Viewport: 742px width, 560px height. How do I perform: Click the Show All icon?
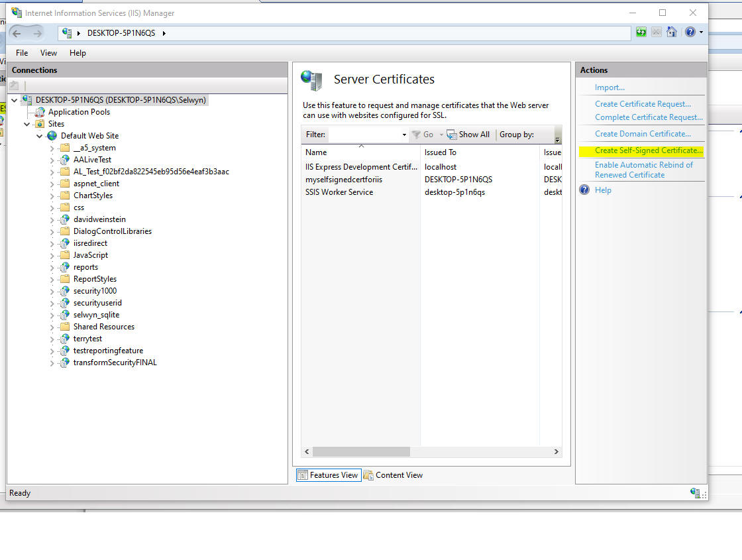click(x=451, y=135)
